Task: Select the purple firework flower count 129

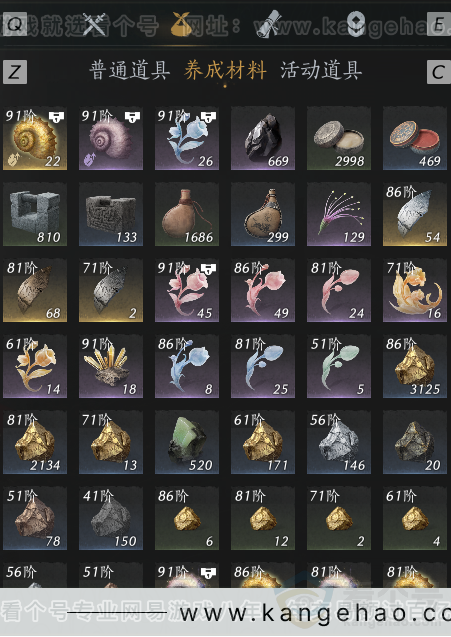Action: click(x=339, y=214)
